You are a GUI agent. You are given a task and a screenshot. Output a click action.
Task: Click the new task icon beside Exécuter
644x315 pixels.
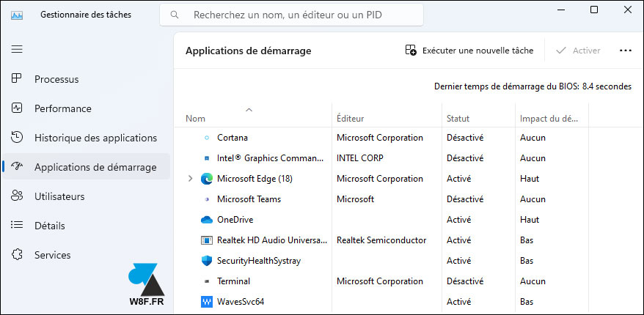coord(411,51)
